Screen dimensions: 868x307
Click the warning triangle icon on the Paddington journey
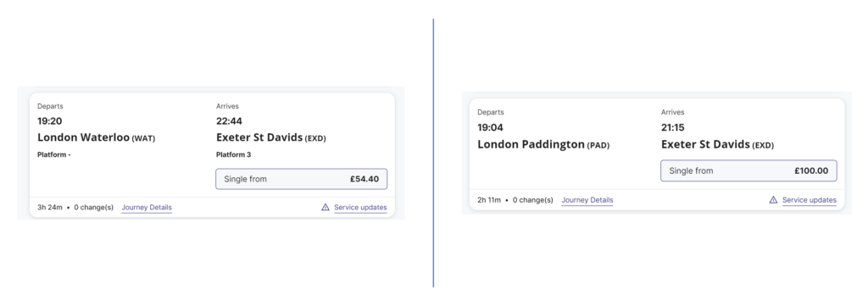[773, 200]
